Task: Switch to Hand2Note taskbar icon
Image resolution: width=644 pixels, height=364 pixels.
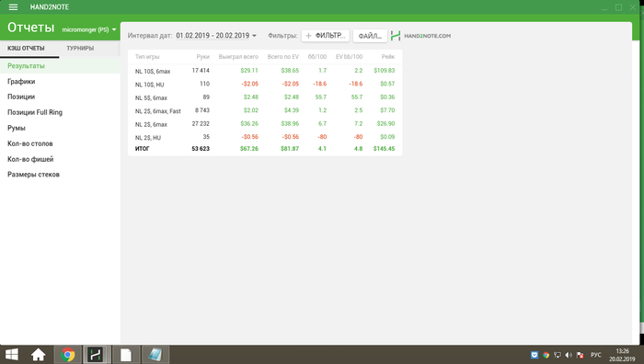Action: click(96, 355)
